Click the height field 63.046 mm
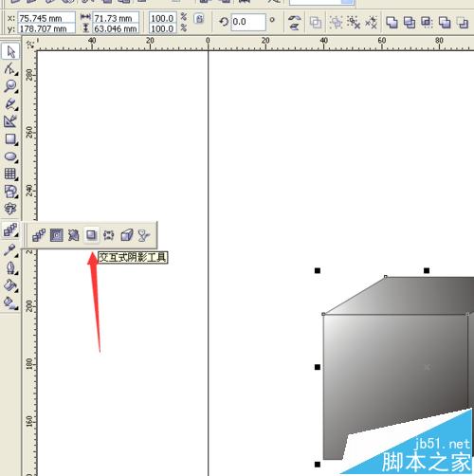The height and width of the screenshot is (476, 474). [x=116, y=28]
